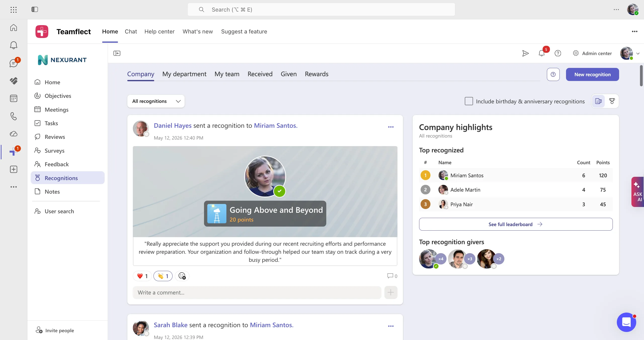Open recognition help button beside New recognition
This screenshot has width=644, height=340.
click(x=553, y=74)
